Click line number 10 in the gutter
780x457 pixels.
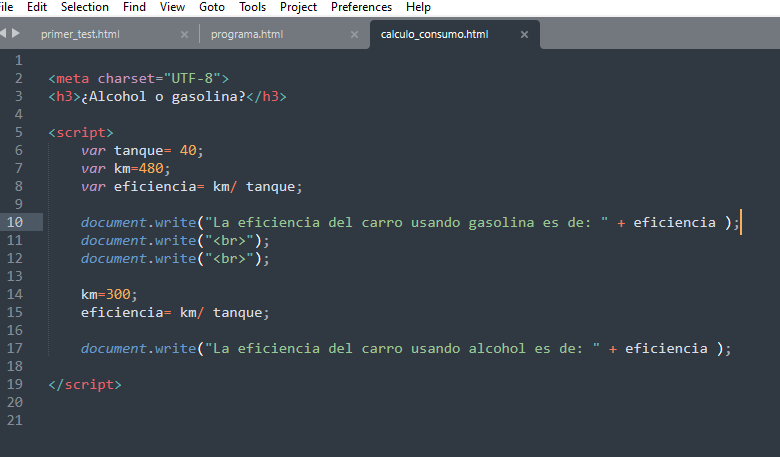[15, 222]
